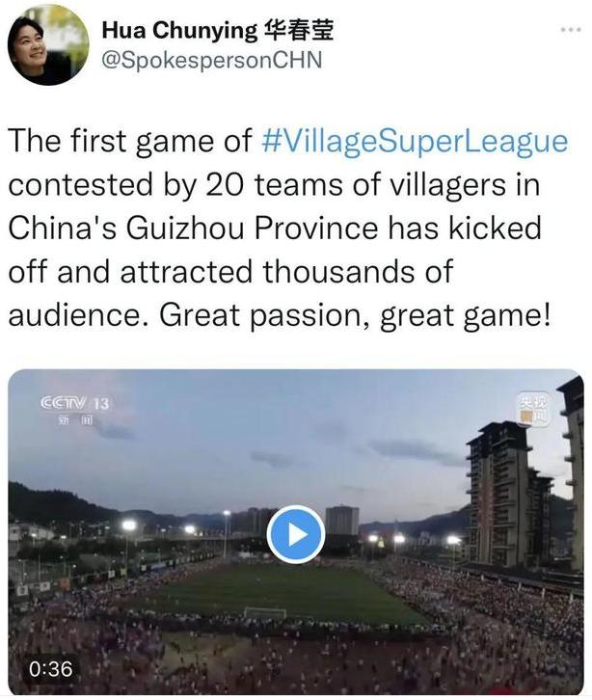Click the square news watermark top-right of video
The image size is (592, 700).
(532, 409)
